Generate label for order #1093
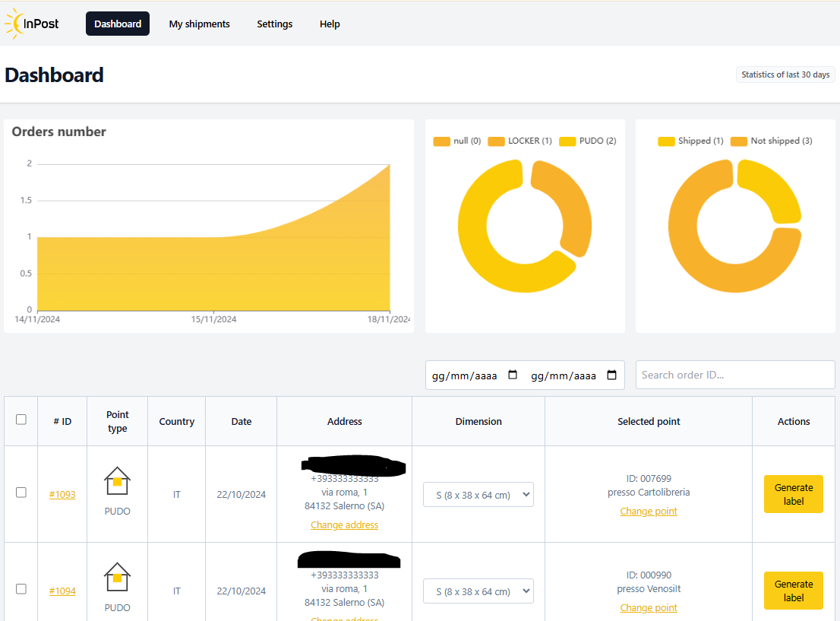The height and width of the screenshot is (621, 840). tap(794, 494)
